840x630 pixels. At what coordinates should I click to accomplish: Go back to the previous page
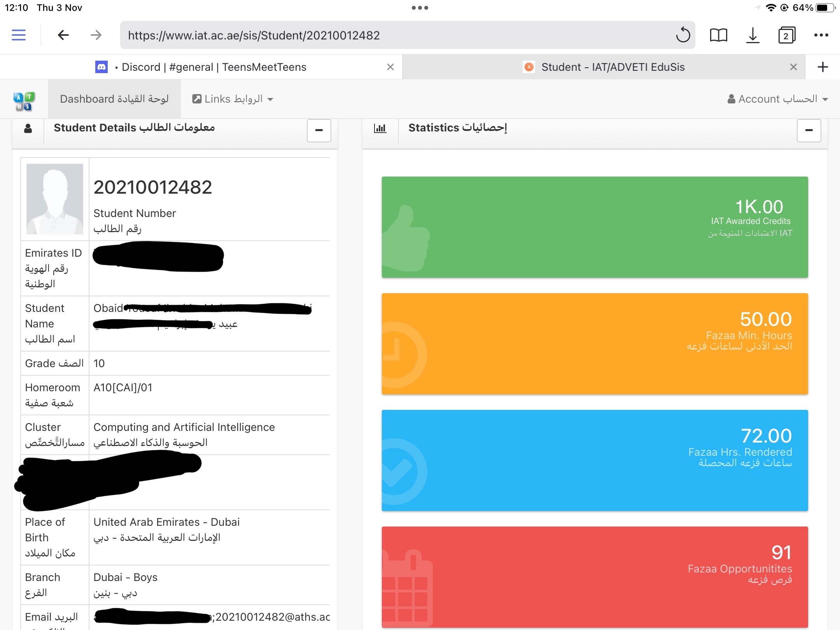(63, 35)
